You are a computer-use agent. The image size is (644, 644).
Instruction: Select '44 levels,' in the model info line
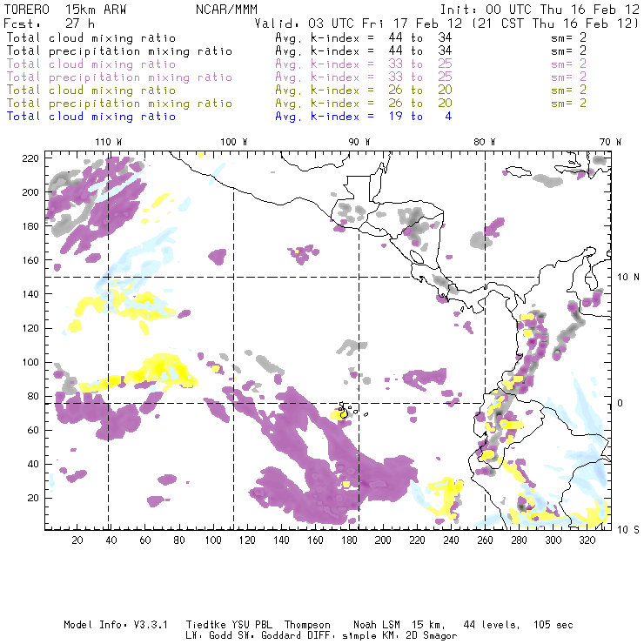point(492,625)
